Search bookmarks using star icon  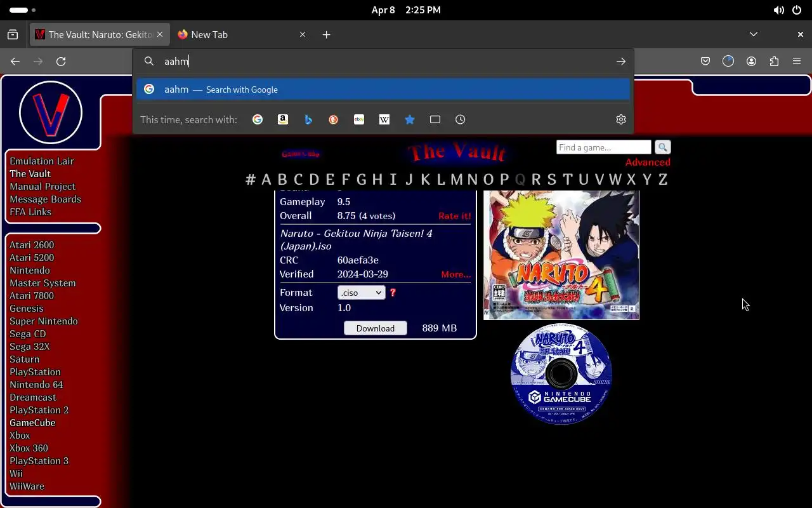pos(410,119)
